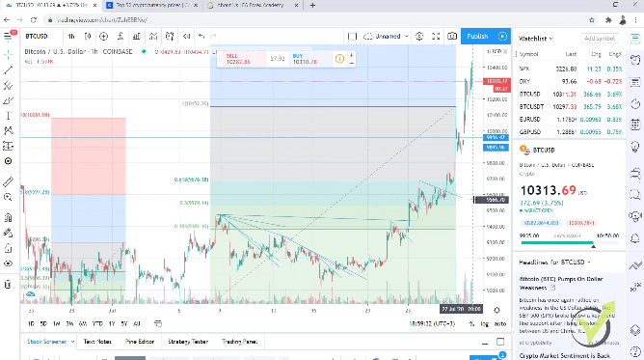Maximize the bottom panel icon

(500, 342)
